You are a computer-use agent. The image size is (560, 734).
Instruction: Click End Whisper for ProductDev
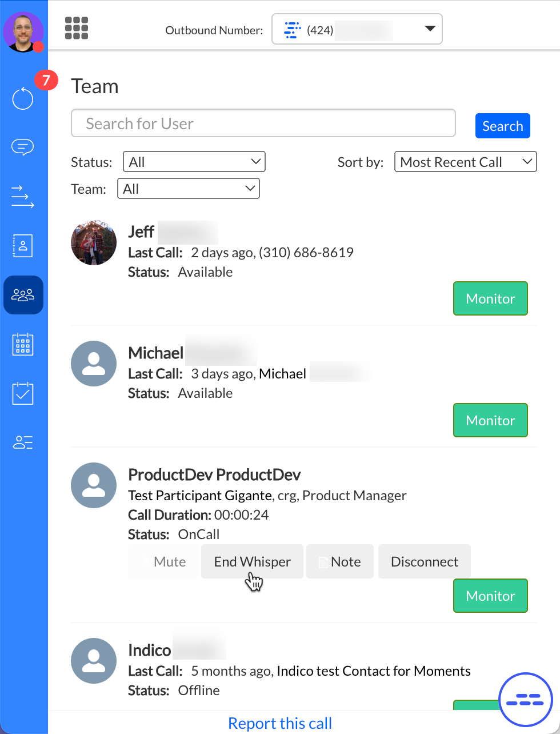click(252, 562)
